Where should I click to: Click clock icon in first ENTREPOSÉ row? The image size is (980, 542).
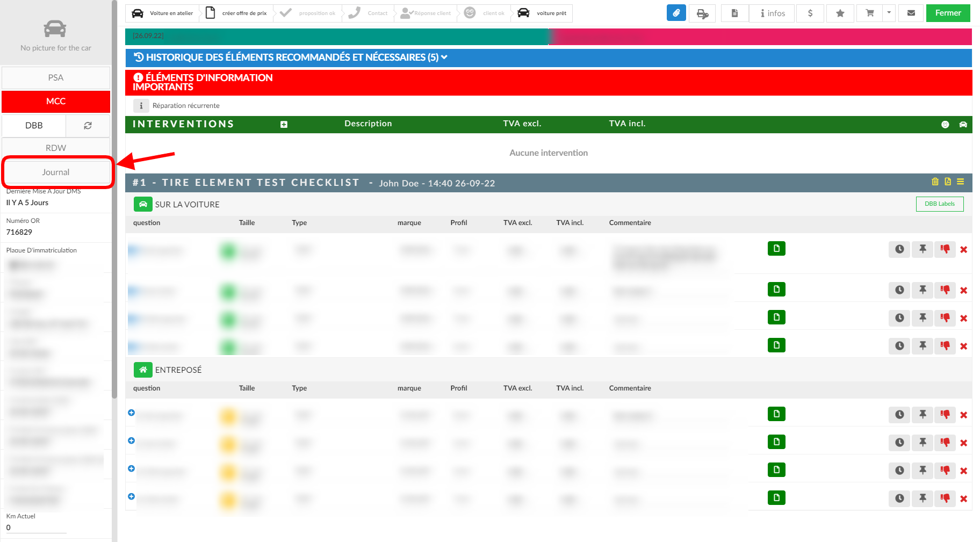[899, 415]
